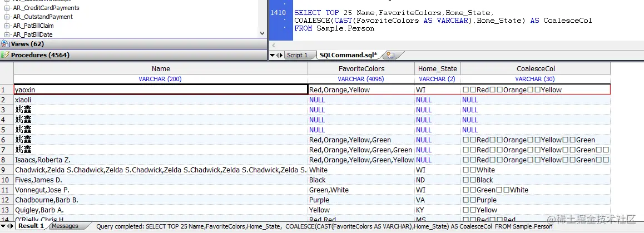Select the xiaoli name cell
Screen dimensions: 644x233
tap(161, 100)
